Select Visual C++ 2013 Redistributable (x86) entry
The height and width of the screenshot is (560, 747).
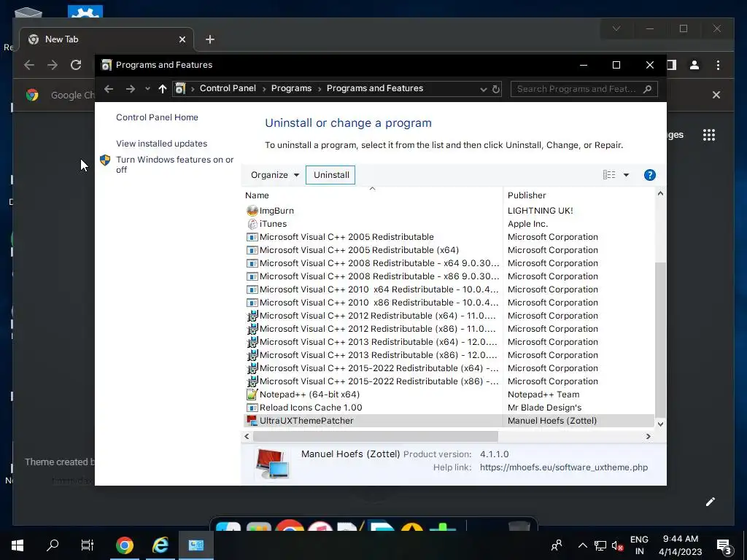point(378,355)
